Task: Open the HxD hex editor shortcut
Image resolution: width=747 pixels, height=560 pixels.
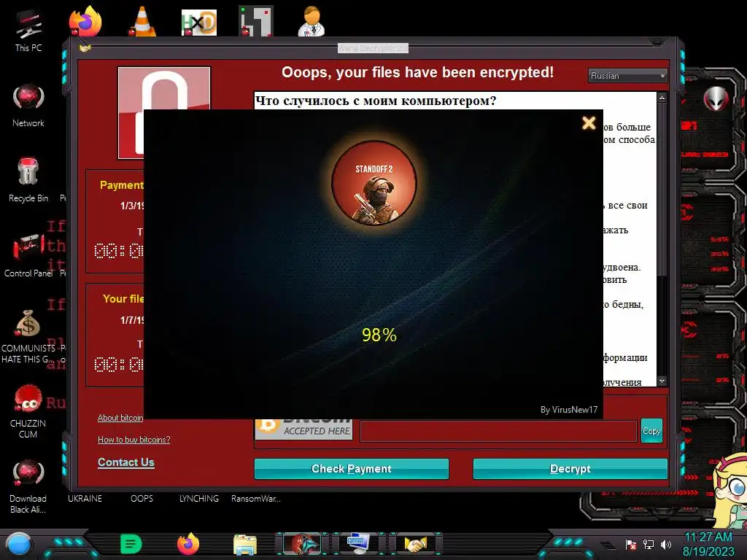Action: point(199,22)
